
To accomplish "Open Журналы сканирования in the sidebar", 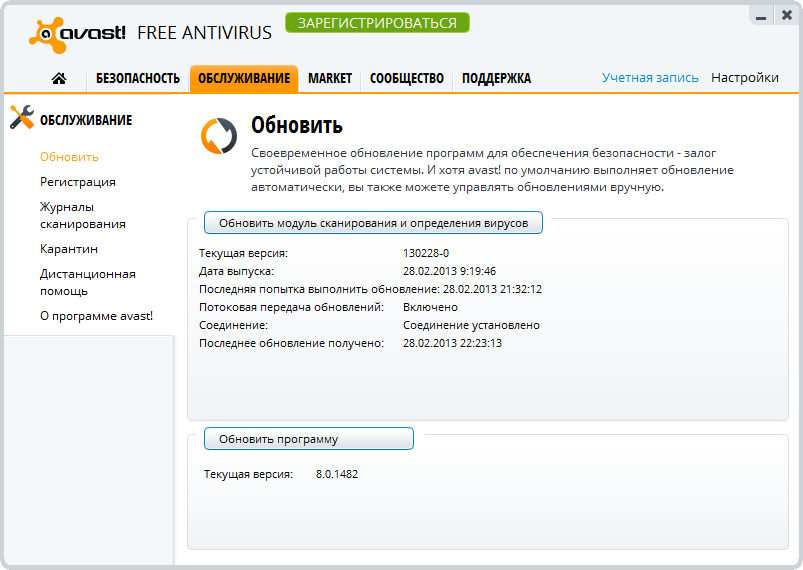I will pos(82,215).
